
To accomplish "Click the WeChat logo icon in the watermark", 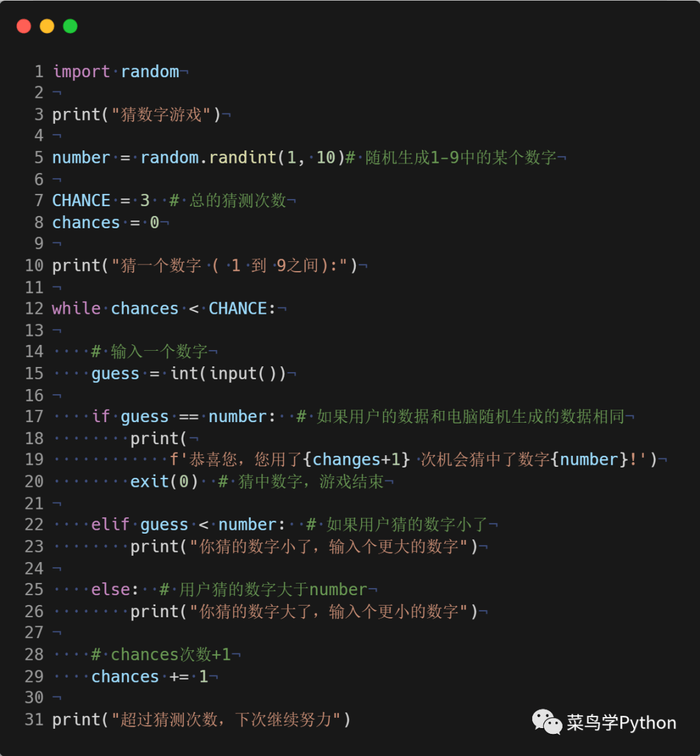I will (546, 722).
